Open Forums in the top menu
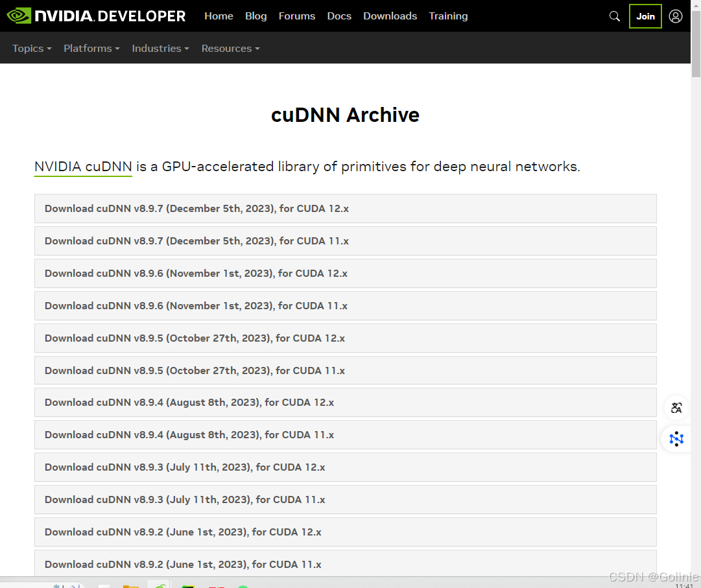This screenshot has height=588, width=701. point(297,16)
